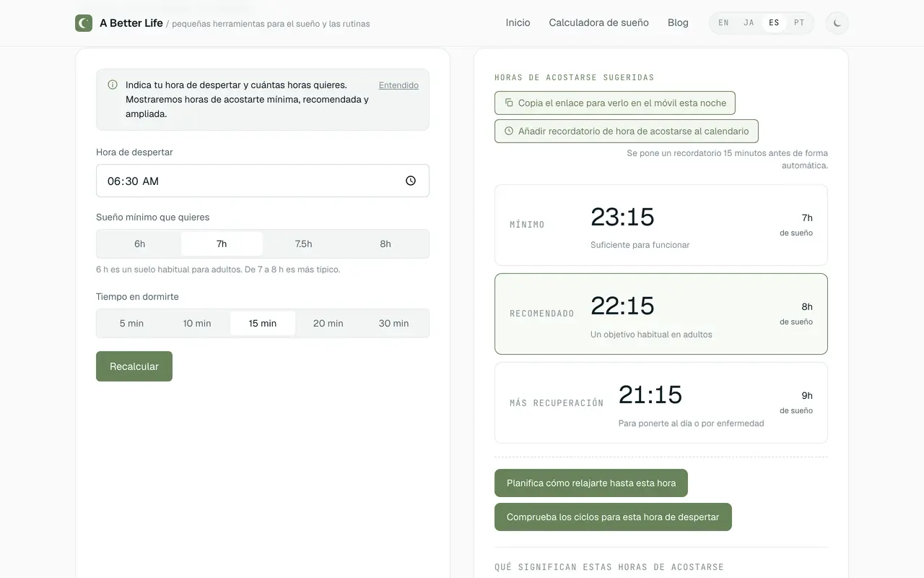Click the Hora de despertar time field
Viewport: 924px width, 578px height.
pos(263,181)
